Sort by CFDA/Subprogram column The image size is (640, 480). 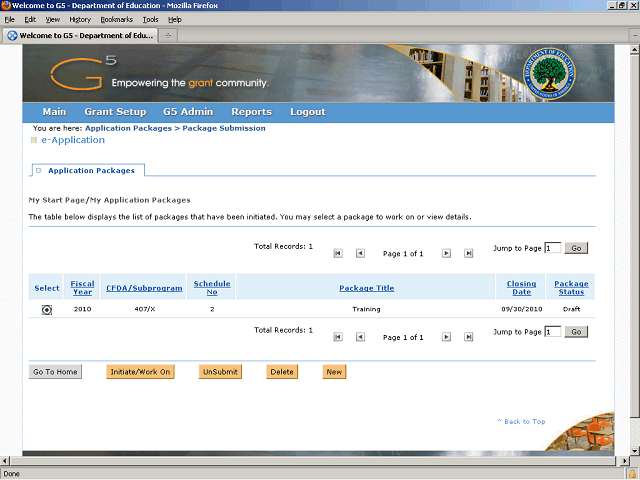click(x=144, y=288)
